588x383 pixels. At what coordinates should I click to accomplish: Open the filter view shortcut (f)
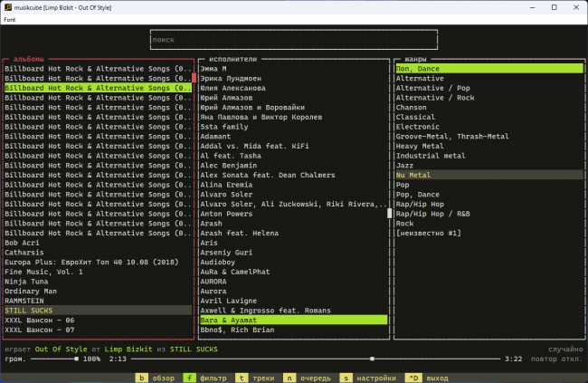point(204,378)
